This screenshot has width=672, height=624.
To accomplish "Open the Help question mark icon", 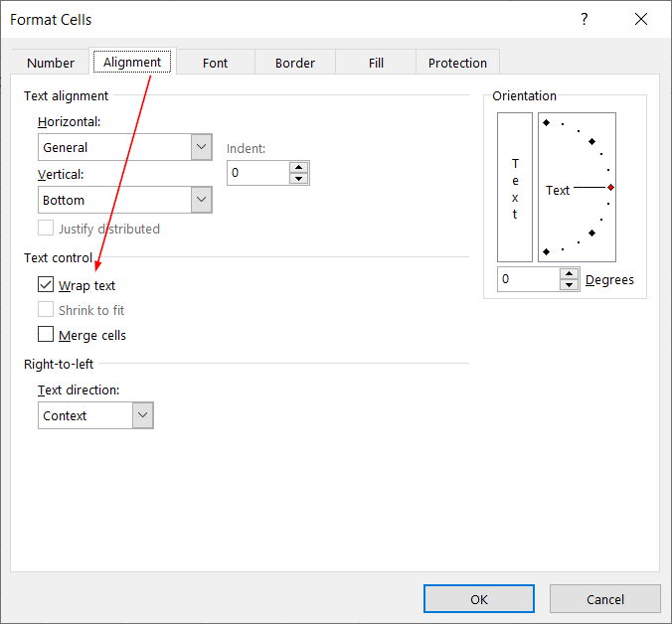I will [585, 19].
